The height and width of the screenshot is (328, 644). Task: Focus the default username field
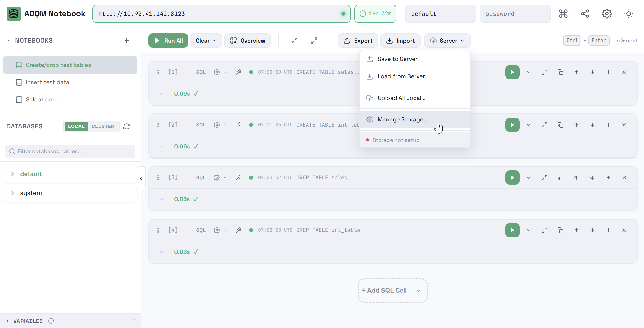point(440,14)
